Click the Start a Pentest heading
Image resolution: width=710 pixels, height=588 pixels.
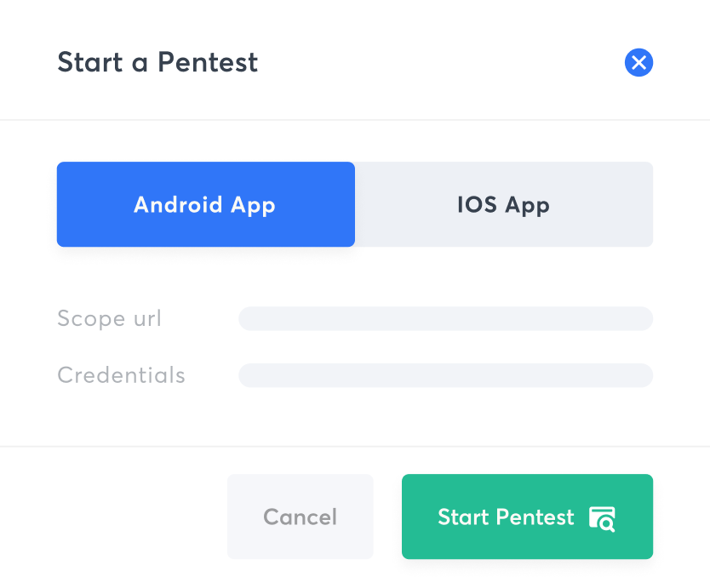pos(157,62)
